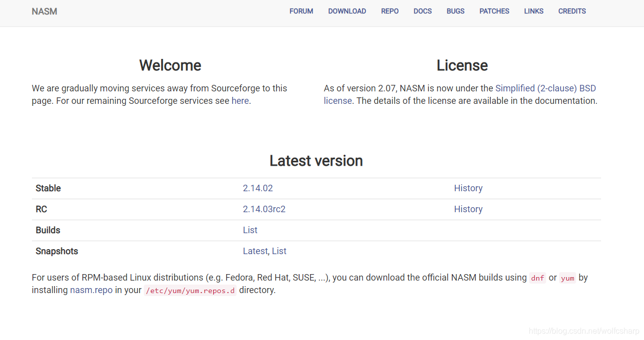This screenshot has width=644, height=340.
Task: Open the DOCS menu item
Action: tap(423, 11)
